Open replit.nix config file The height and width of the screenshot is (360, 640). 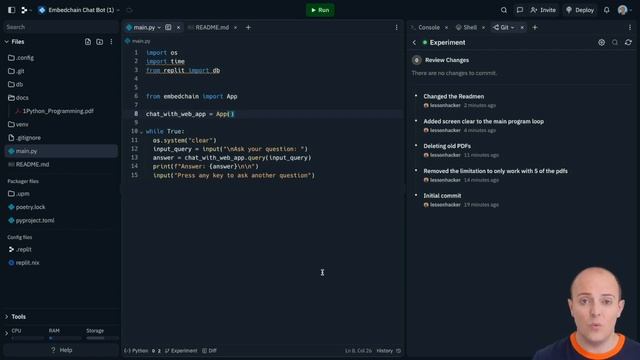pyautogui.click(x=61, y=263)
